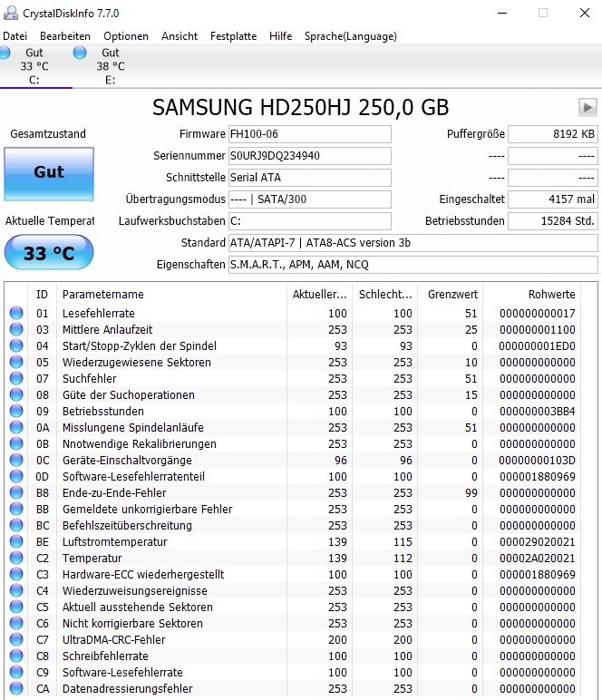
Task: Click status icon for Datenadressierungsfehler
Action: point(16,689)
